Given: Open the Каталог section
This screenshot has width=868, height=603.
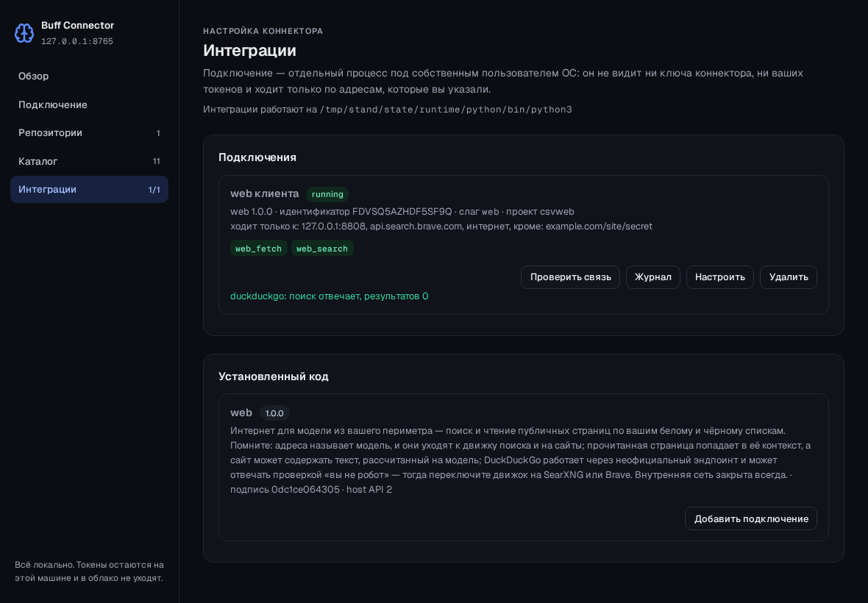Looking at the screenshot, I should click(89, 161).
